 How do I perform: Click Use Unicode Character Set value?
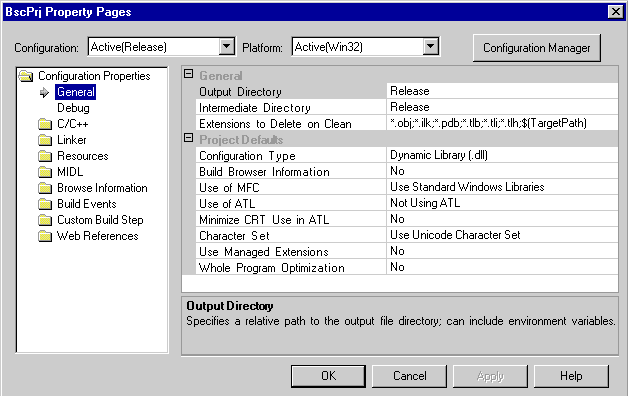(x=502, y=235)
